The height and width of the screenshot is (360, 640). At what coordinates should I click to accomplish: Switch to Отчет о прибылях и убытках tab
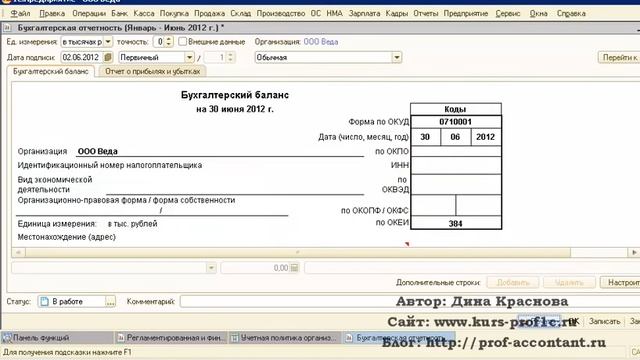tap(153, 71)
